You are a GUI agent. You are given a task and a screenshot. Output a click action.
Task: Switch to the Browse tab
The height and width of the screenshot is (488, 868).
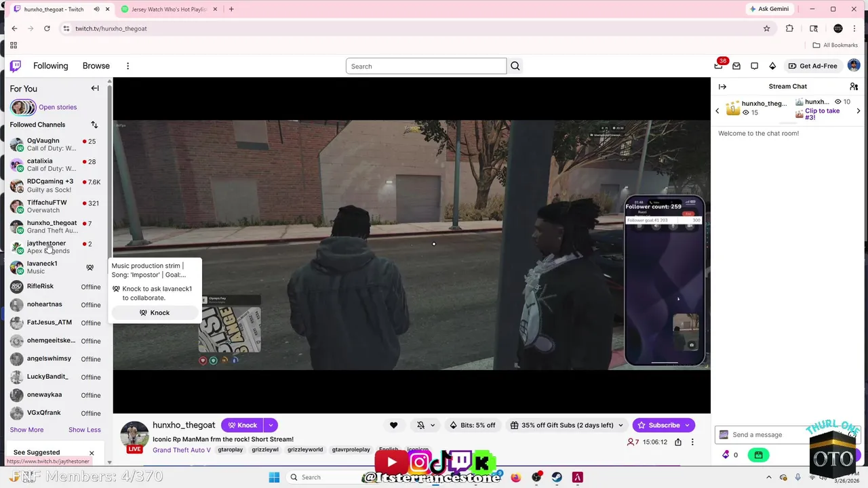pos(96,66)
